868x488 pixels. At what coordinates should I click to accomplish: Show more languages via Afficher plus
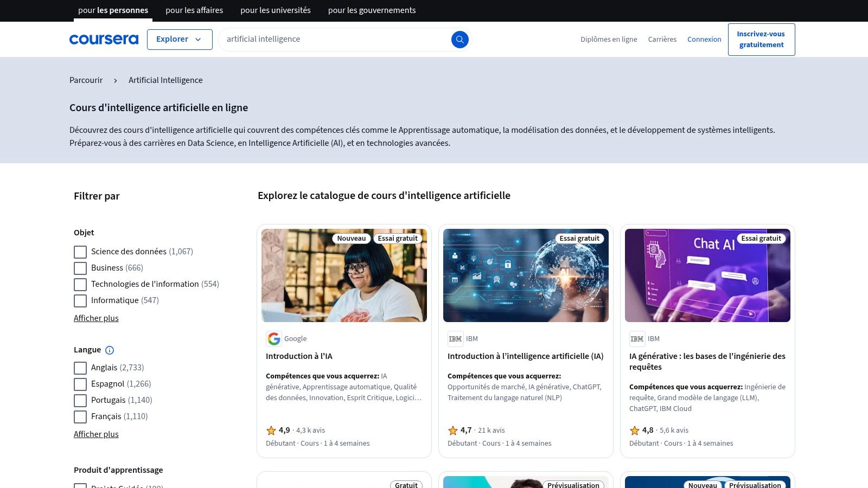96,434
